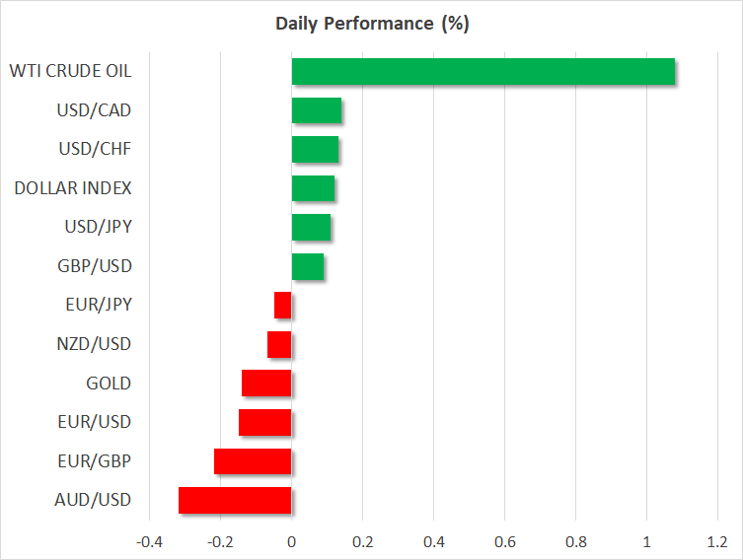Select the EUR/GBP red bar
The image size is (743, 560).
[253, 461]
